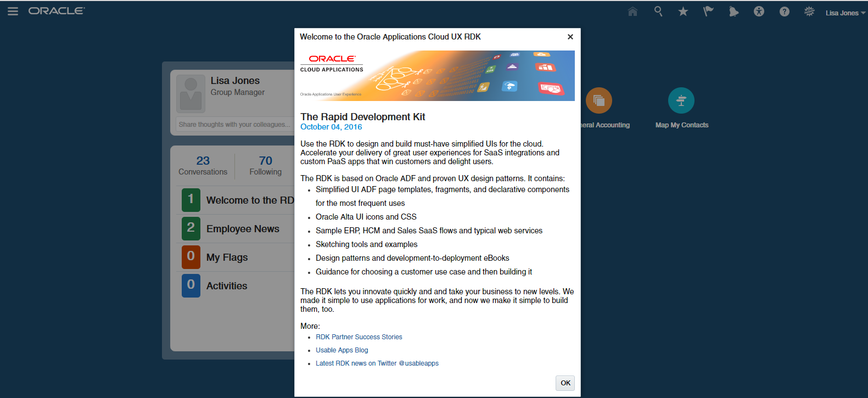
Task: Open the General Accounting icon
Action: [598, 101]
